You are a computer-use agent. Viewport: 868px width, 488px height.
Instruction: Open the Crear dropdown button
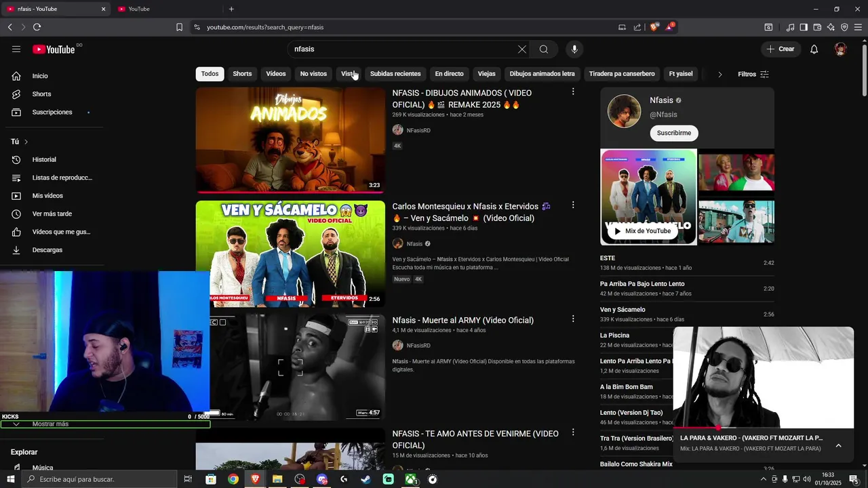pos(781,49)
